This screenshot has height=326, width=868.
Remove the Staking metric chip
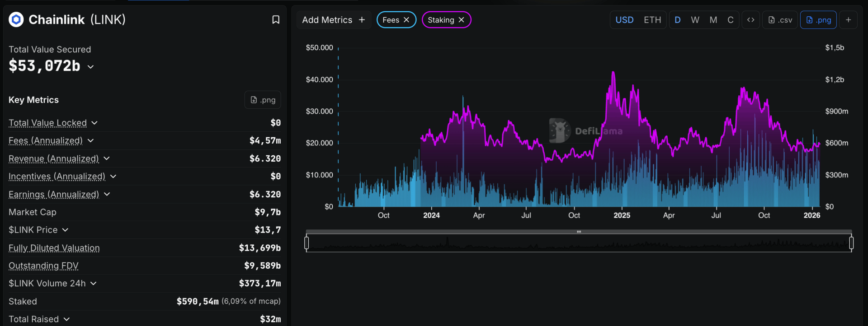tap(461, 20)
